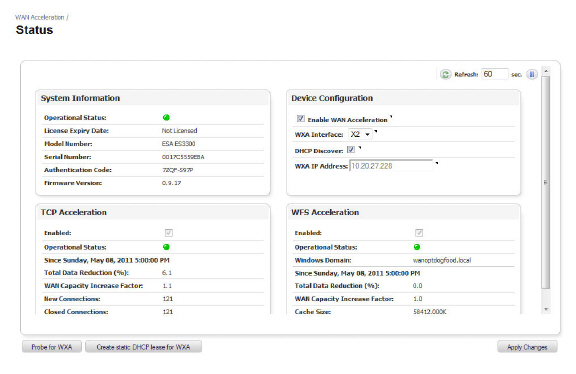Image resolution: width=576 pixels, height=374 pixels.
Task: Click System Information operational status green indicator
Action: [x=166, y=118]
